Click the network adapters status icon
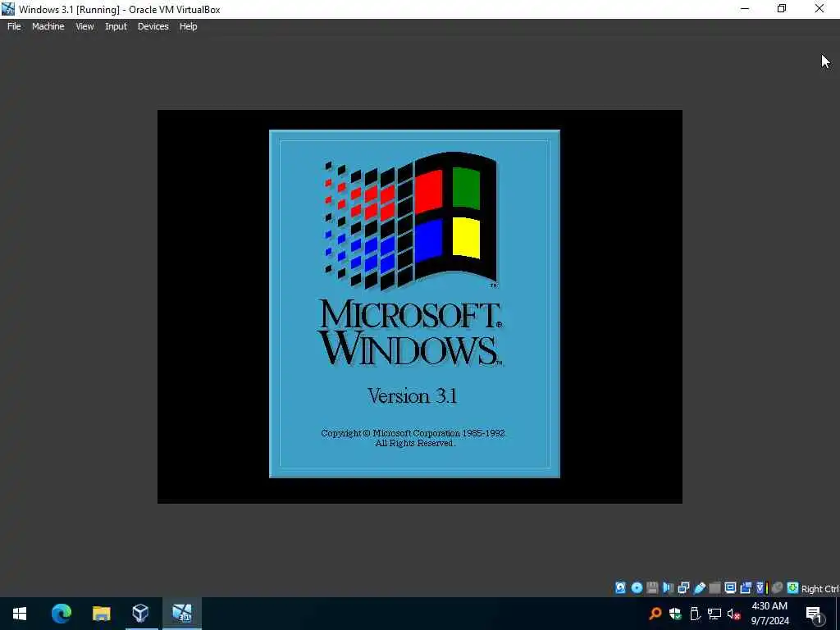The image size is (840, 630). (x=683, y=587)
